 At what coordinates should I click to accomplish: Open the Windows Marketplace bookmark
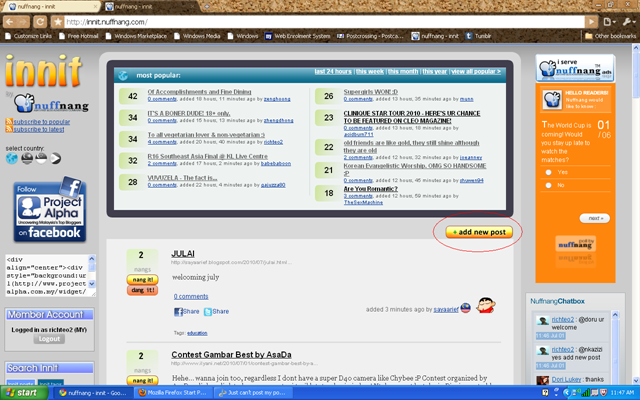pos(136,36)
